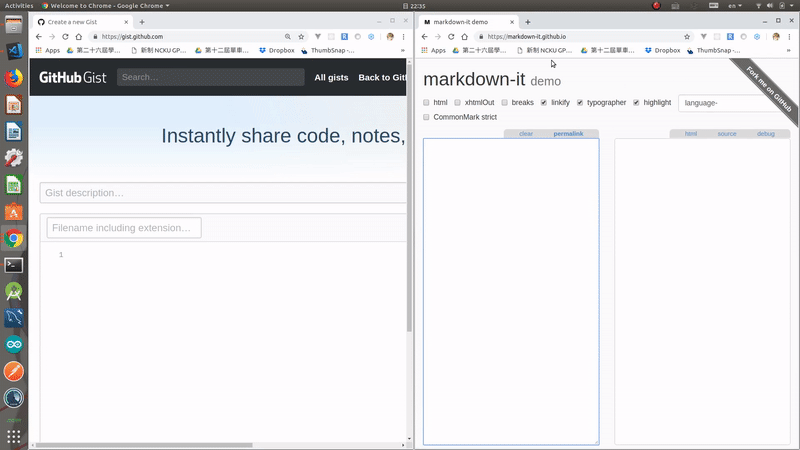The image size is (800, 450).
Task: Click the permalink link
Action: tap(568, 134)
